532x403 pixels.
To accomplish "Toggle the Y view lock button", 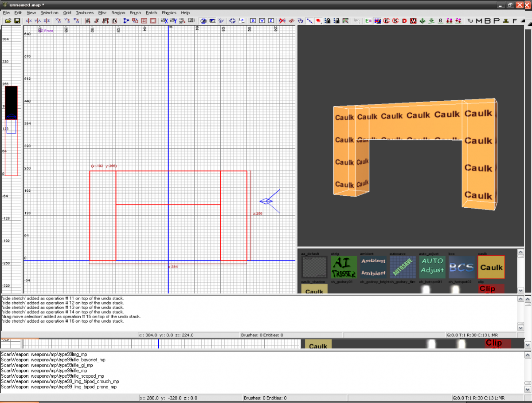I will coord(262,21).
